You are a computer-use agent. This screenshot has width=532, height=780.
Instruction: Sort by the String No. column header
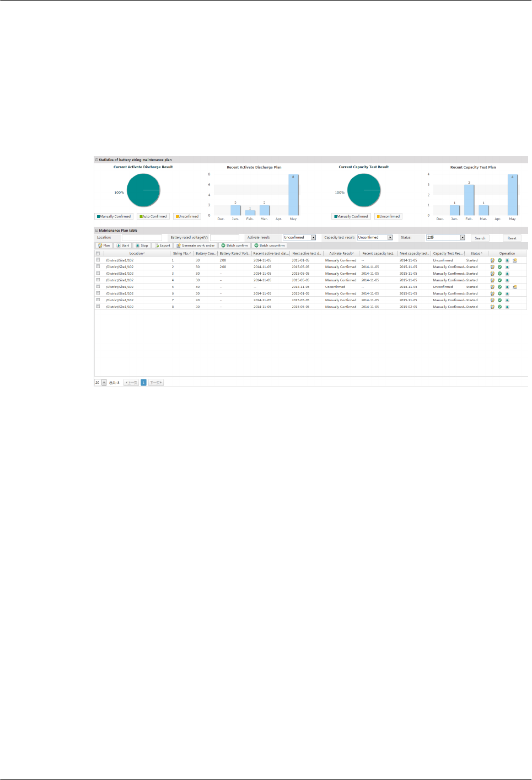tap(182, 254)
